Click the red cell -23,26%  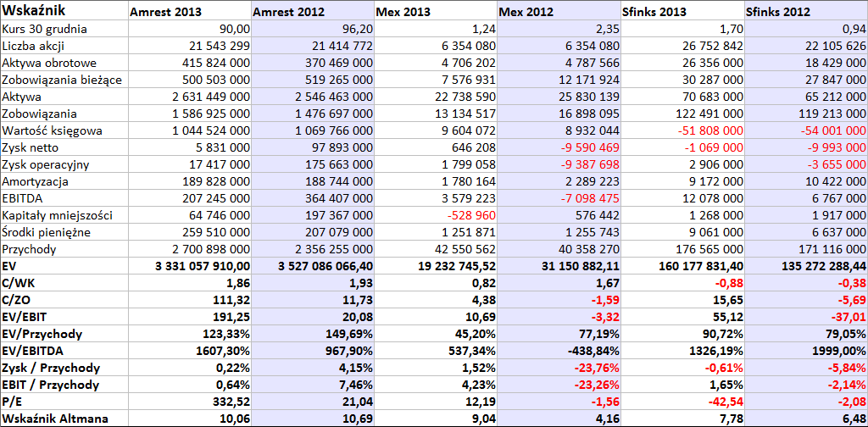559,385
